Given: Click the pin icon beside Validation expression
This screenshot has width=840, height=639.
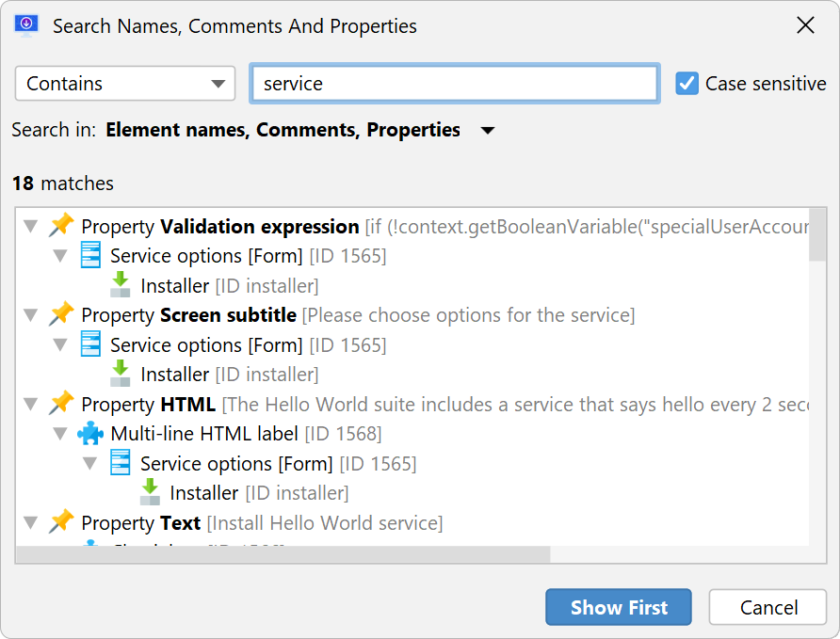Looking at the screenshot, I should (x=61, y=225).
